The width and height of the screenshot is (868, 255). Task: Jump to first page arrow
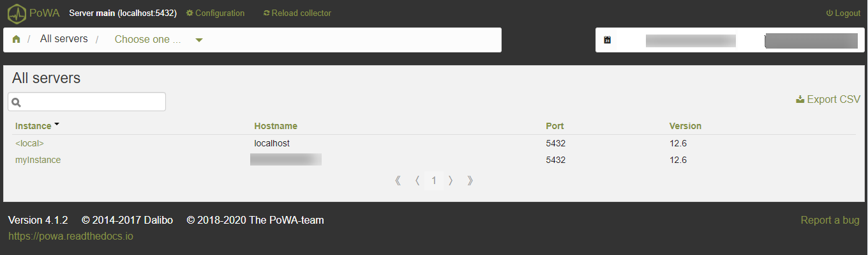398,181
